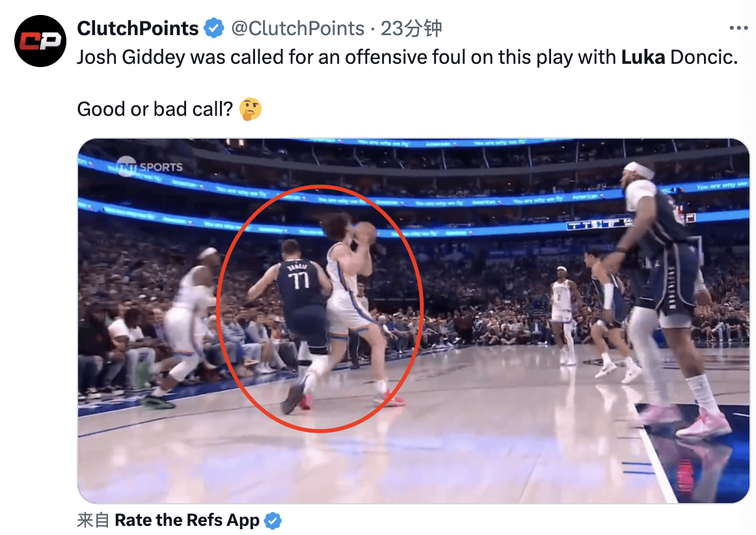Viewport: 756px width, 535px height.
Task: Click the arena scoreboard in the video background
Action: point(599,224)
